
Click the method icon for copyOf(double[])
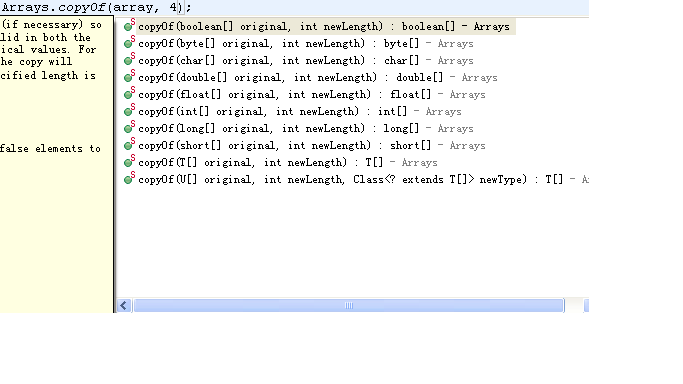pyautogui.click(x=129, y=77)
